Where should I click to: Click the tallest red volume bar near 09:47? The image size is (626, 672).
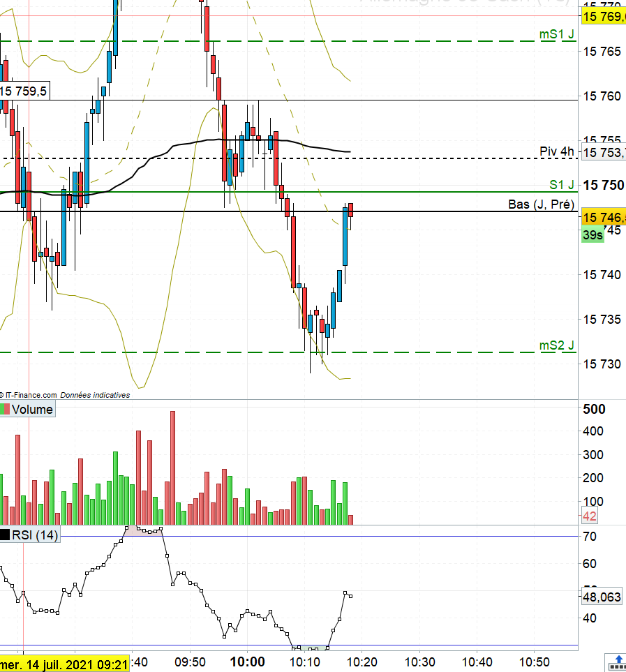pos(172,468)
